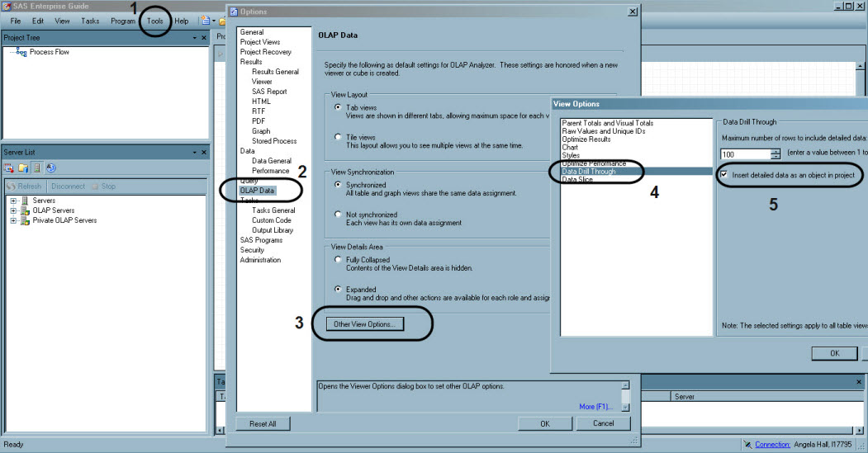Click OK in View Options dialog
Screen dimensions: 868x453
pos(834,353)
